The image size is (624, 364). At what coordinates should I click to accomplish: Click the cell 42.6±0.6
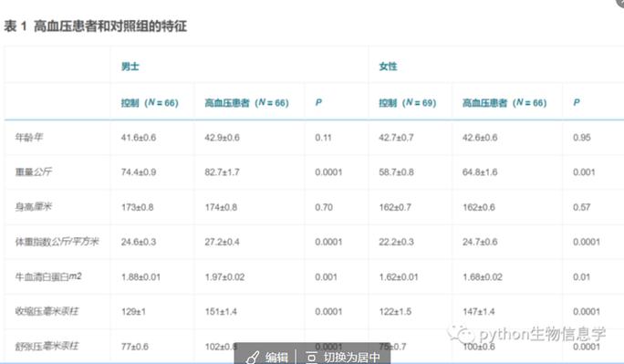tap(480, 138)
